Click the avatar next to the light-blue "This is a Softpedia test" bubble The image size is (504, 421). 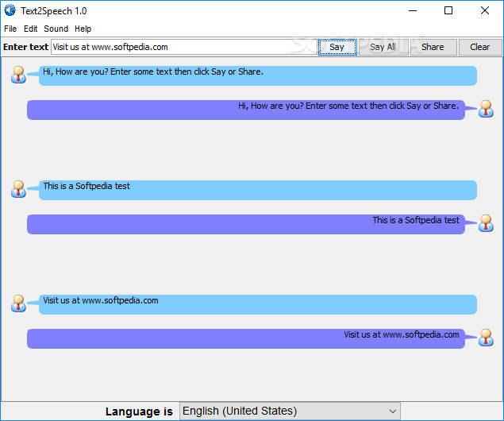pos(18,189)
